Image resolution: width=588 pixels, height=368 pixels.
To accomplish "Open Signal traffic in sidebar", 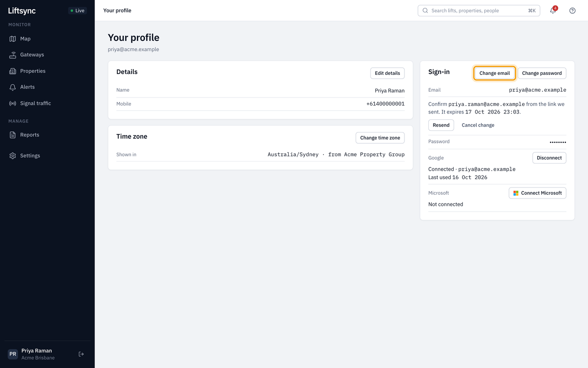I will pos(47,103).
